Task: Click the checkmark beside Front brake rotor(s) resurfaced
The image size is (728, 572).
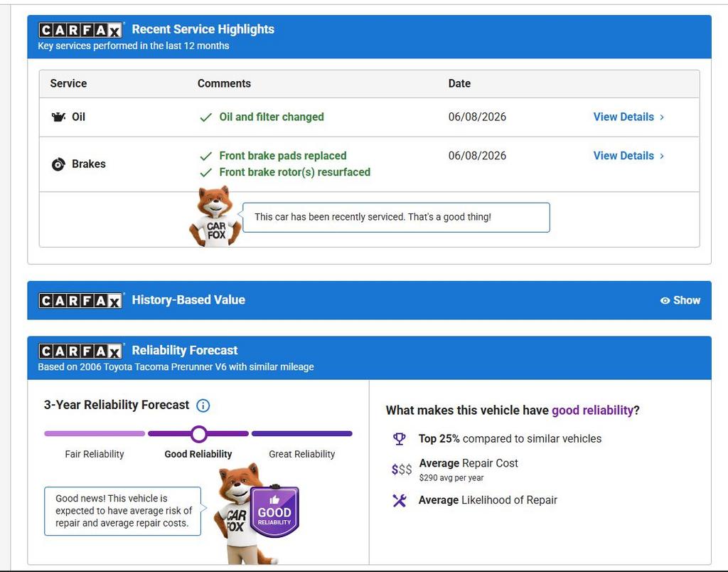Action: (x=205, y=173)
